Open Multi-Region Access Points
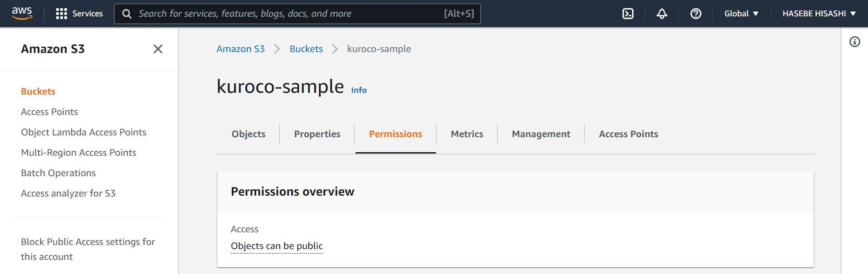This screenshot has width=868, height=274. pos(79,153)
